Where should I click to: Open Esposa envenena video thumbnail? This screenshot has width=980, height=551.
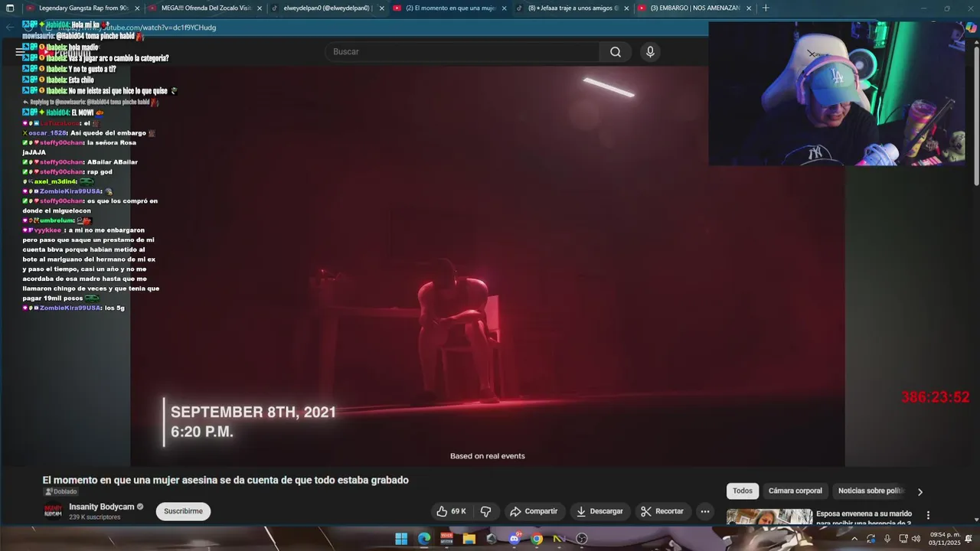pos(769,517)
